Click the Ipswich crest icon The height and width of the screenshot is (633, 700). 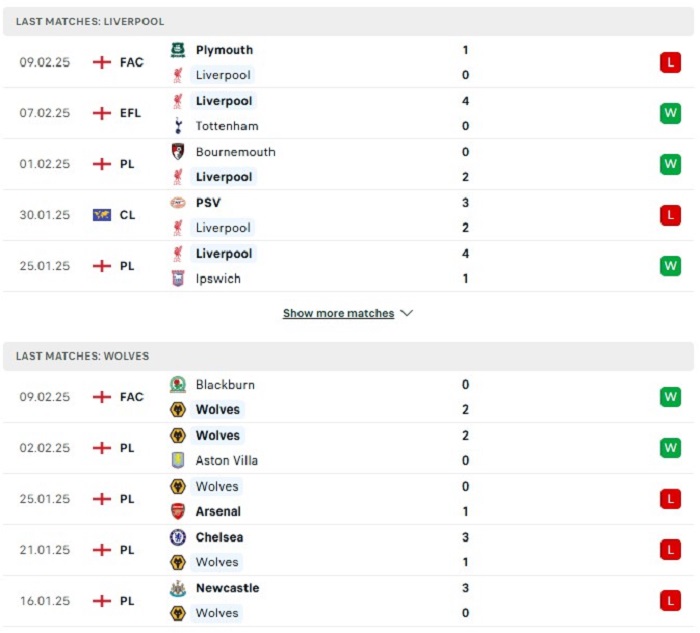pyautogui.click(x=178, y=279)
